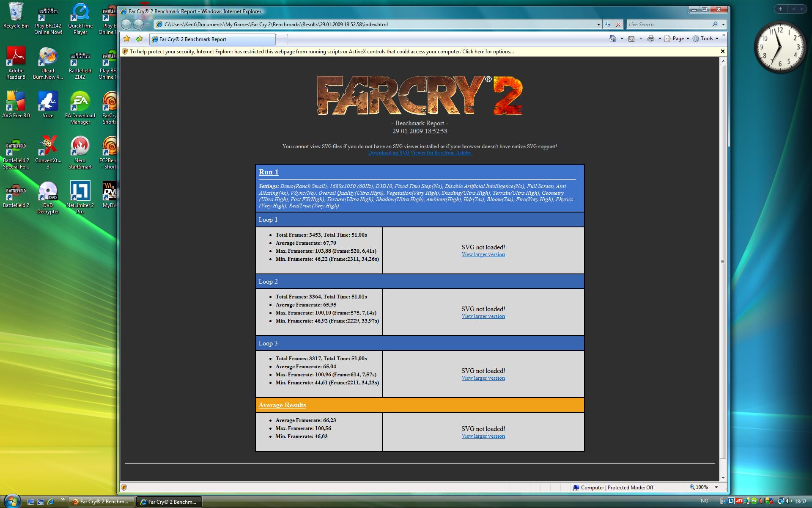This screenshot has height=508, width=812.
Task: Click the network connection tray icon
Action: tap(781, 501)
